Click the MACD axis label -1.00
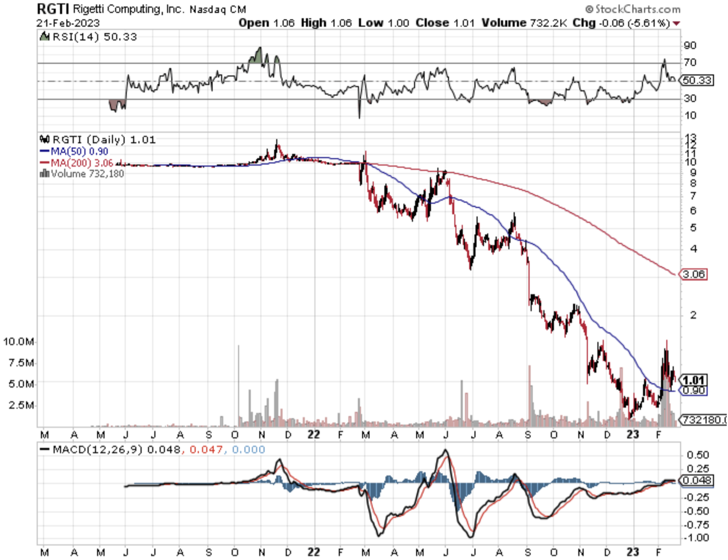728x560 pixels. coord(696,538)
